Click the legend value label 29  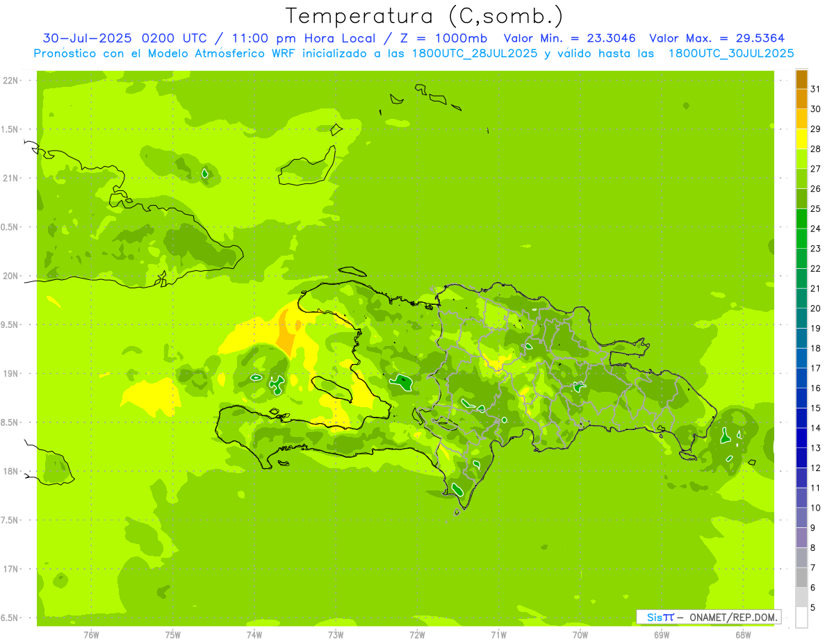pos(815,129)
